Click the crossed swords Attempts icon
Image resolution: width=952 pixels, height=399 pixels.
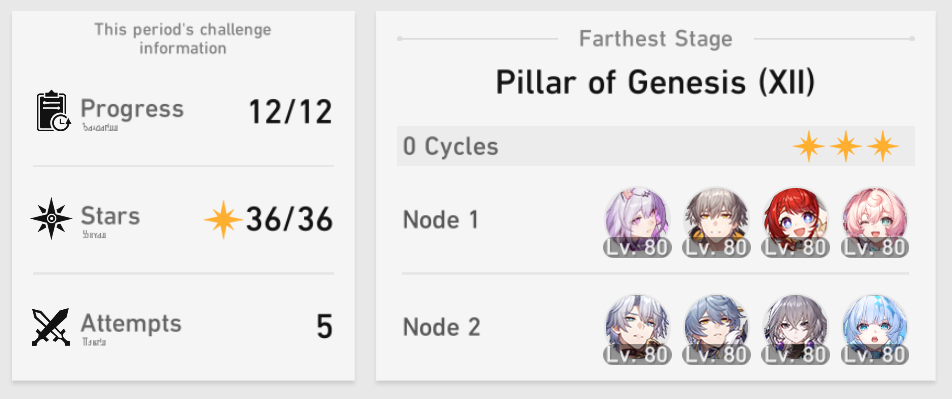tap(52, 327)
